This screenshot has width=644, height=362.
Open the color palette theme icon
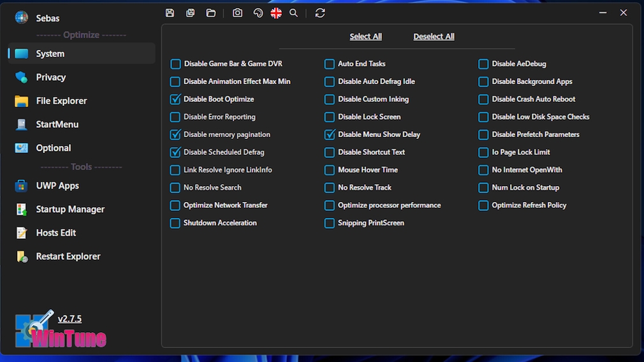click(x=258, y=13)
